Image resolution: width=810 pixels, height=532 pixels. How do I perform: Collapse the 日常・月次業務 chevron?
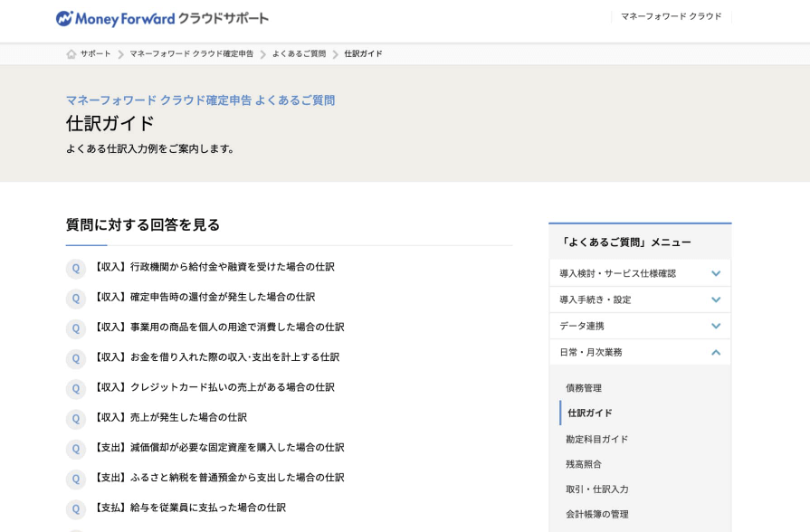click(x=716, y=352)
